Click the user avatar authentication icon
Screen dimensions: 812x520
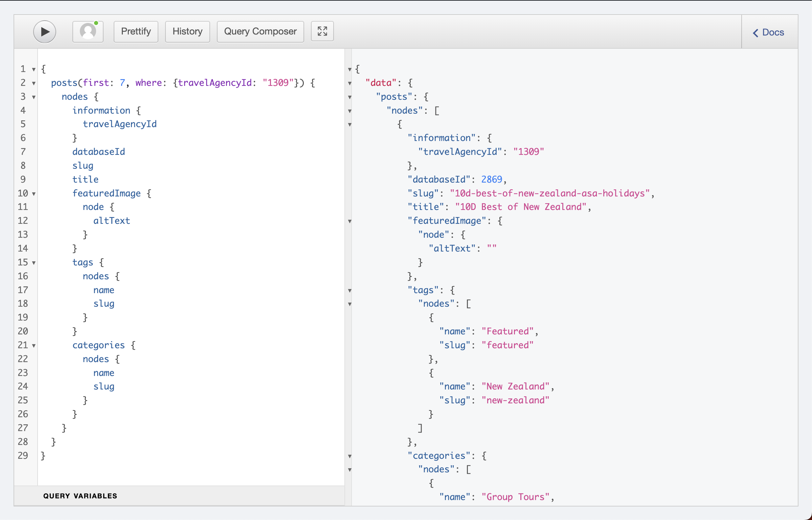[88, 32]
